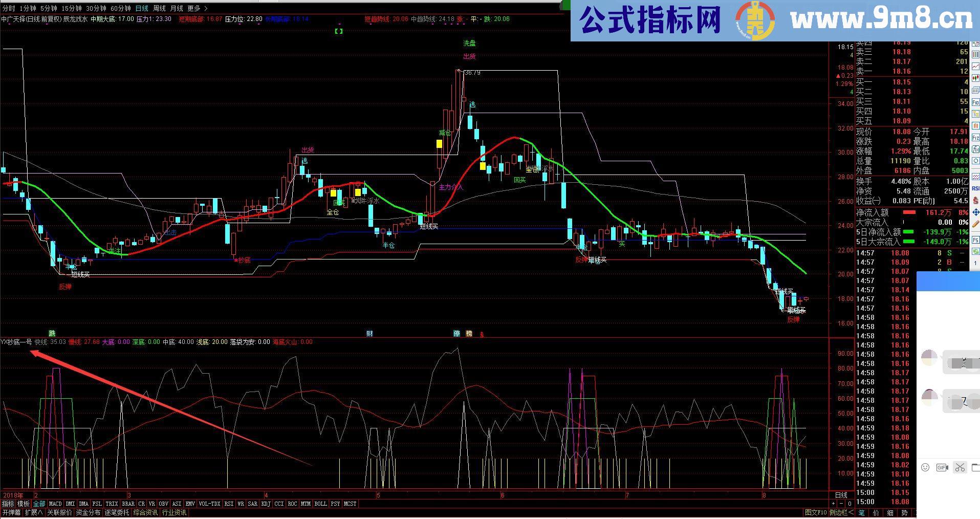
Task: Open the emoji smiley picker
Action: click(925, 467)
